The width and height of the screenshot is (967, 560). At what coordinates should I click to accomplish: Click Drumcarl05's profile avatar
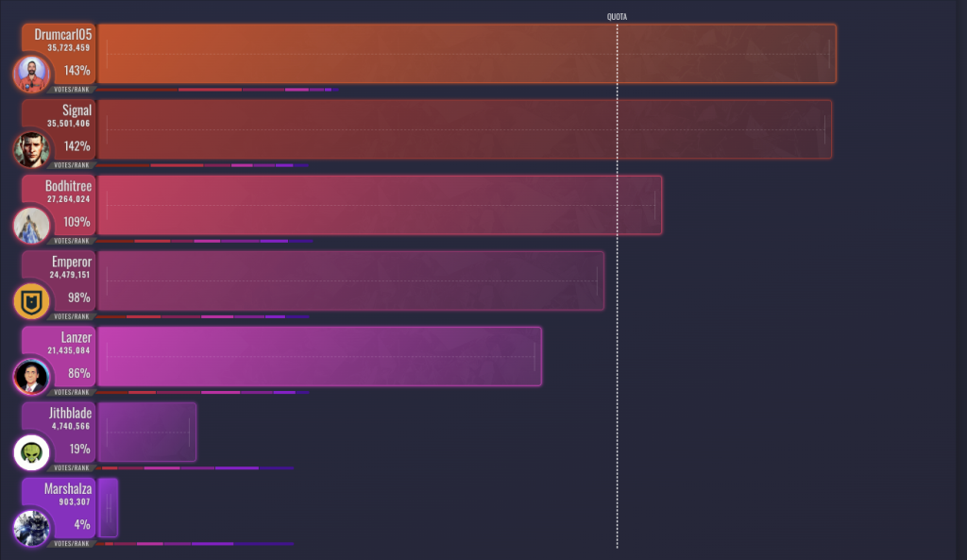[x=32, y=75]
